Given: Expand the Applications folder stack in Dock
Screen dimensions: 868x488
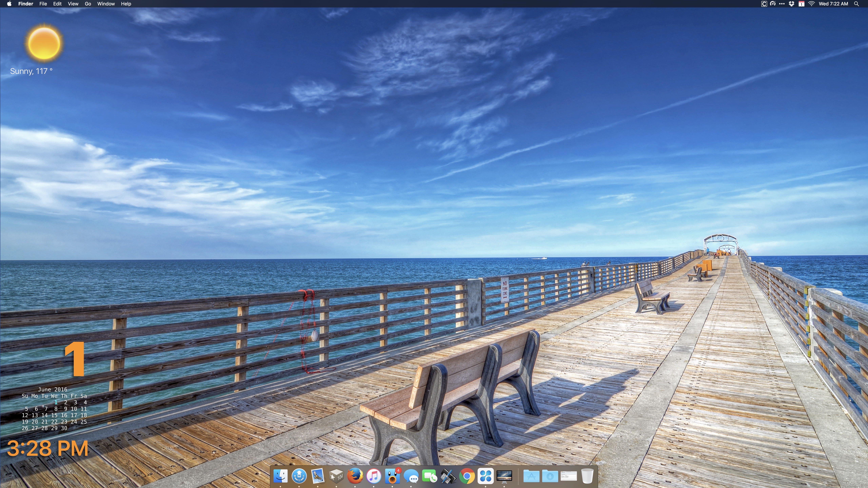Looking at the screenshot, I should click(x=531, y=476).
